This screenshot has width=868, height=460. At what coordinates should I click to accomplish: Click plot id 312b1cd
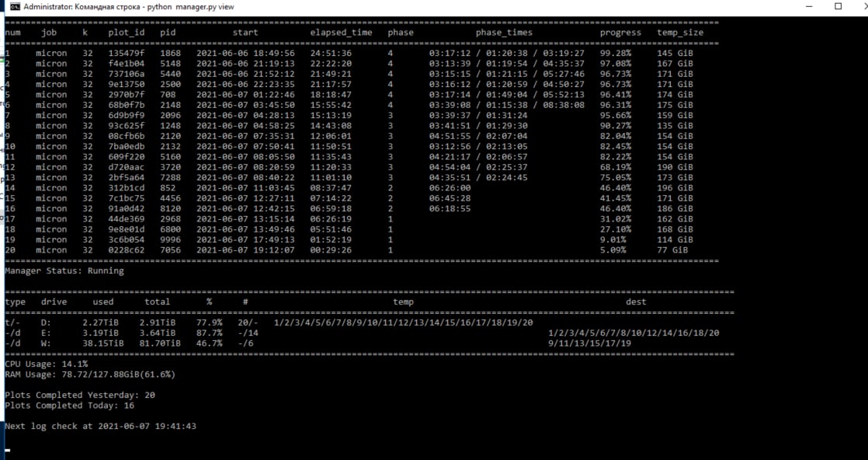127,188
